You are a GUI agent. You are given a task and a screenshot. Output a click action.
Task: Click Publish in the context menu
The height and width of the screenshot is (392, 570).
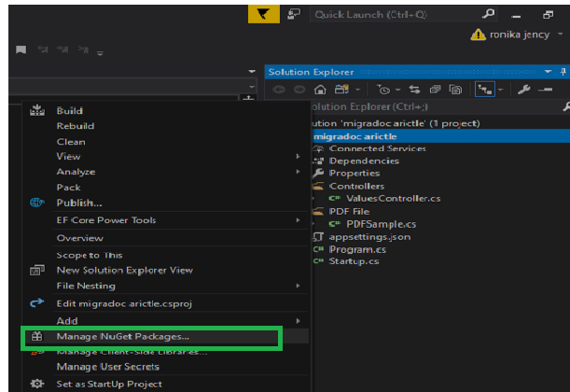pyautogui.click(x=79, y=203)
